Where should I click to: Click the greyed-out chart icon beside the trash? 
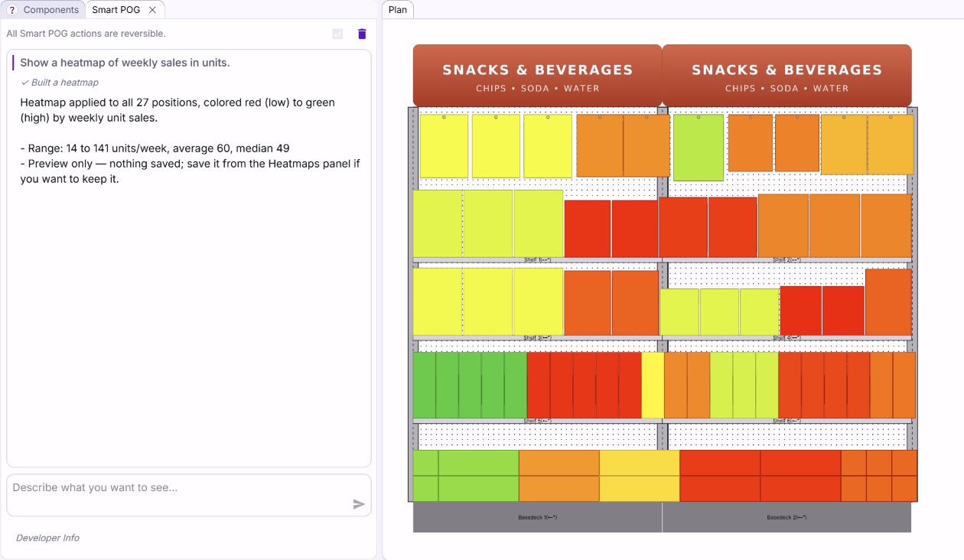[337, 34]
